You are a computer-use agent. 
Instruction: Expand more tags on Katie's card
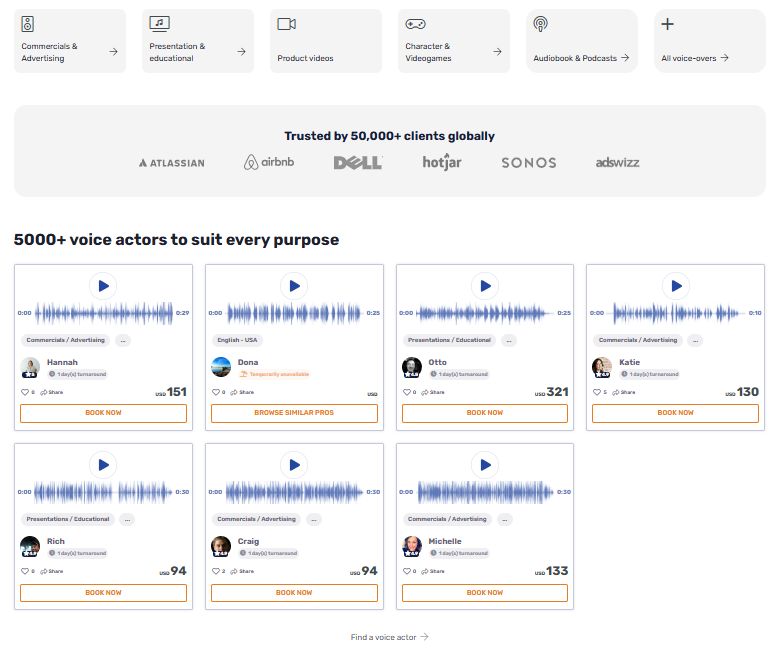[x=695, y=340]
